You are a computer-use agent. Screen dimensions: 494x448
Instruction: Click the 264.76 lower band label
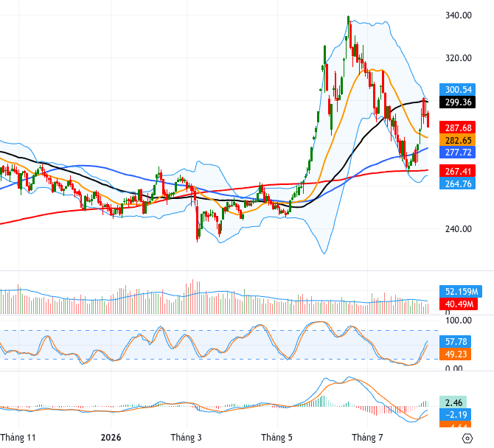[x=457, y=183]
